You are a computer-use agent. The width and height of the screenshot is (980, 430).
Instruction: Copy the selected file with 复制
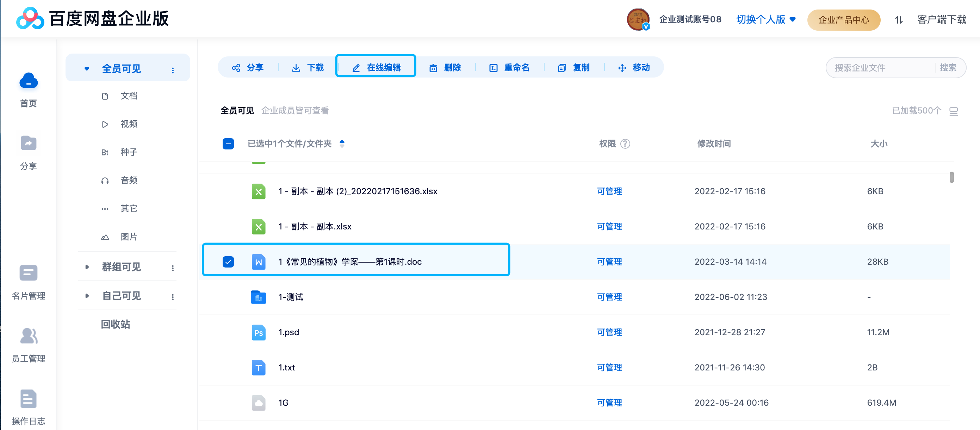574,68
